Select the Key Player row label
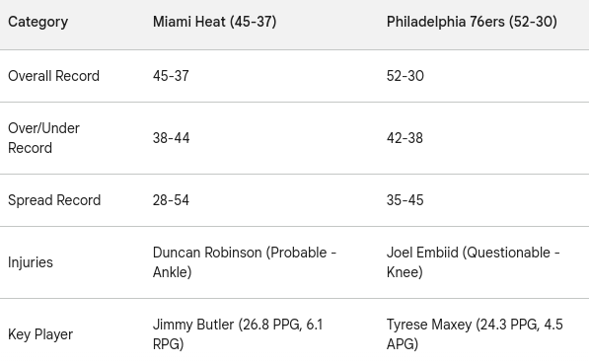 40,334
